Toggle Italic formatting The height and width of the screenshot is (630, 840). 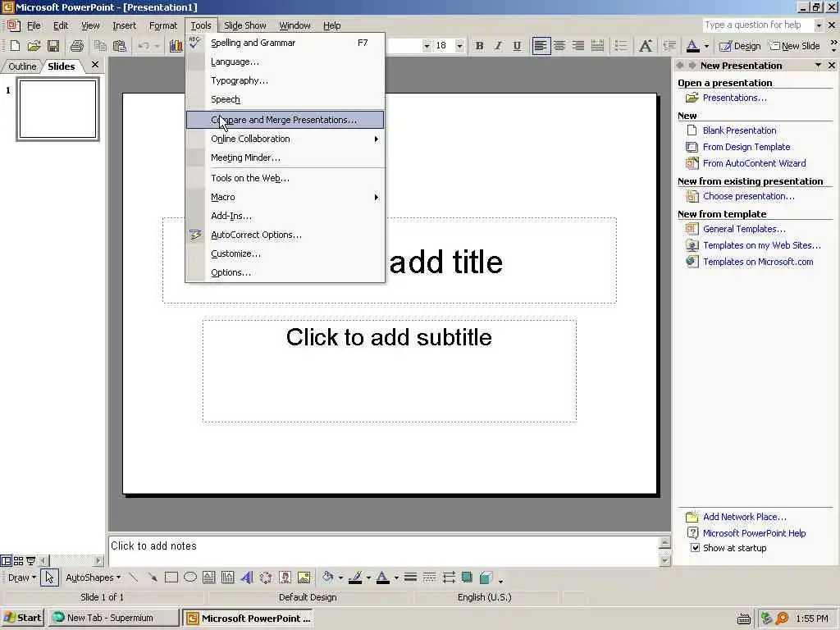click(498, 46)
